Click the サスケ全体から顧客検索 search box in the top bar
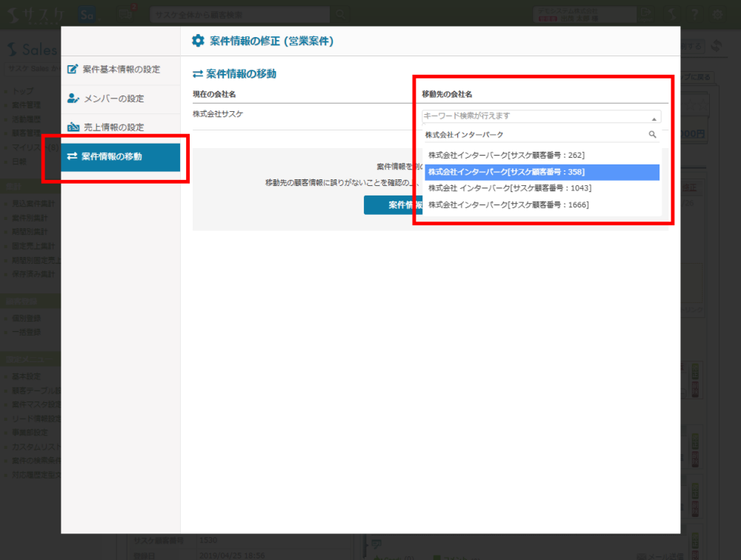This screenshot has width=741, height=560. click(239, 15)
